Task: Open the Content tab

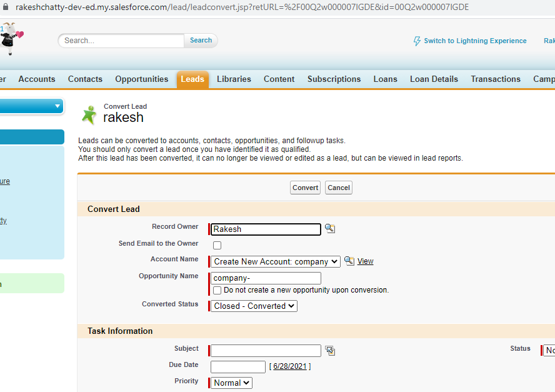Action: click(279, 79)
